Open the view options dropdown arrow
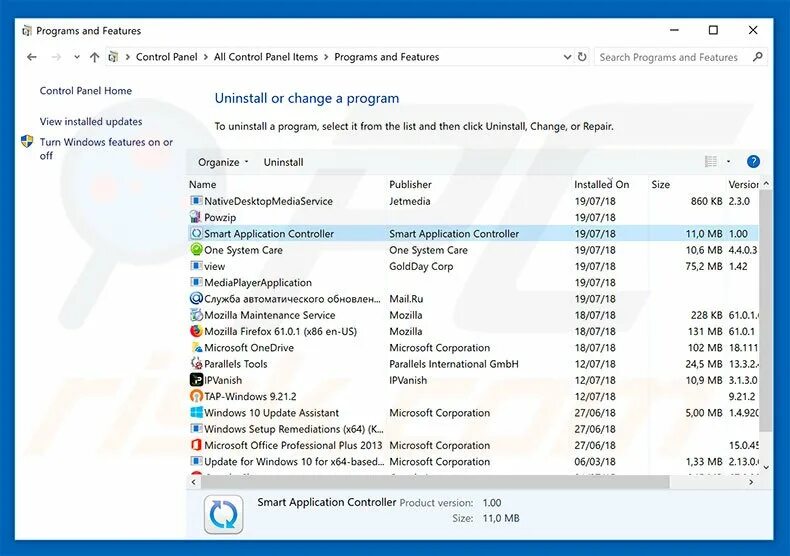 click(728, 162)
